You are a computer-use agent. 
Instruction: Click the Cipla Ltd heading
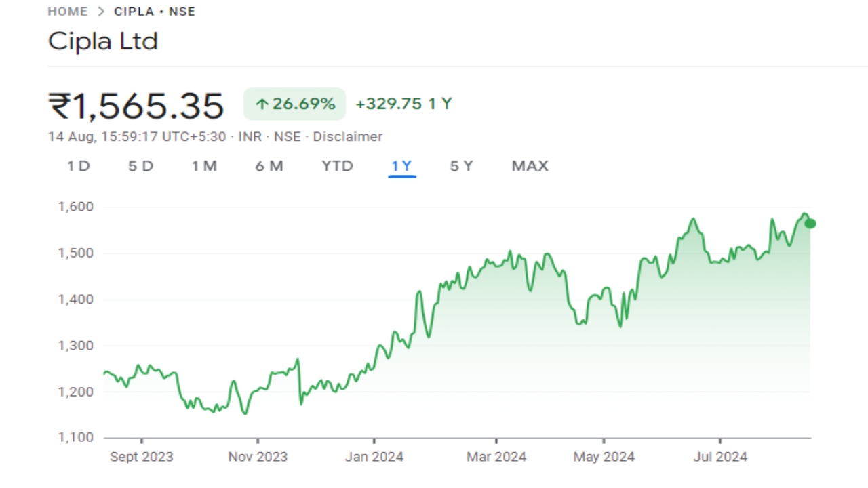pyautogui.click(x=103, y=41)
